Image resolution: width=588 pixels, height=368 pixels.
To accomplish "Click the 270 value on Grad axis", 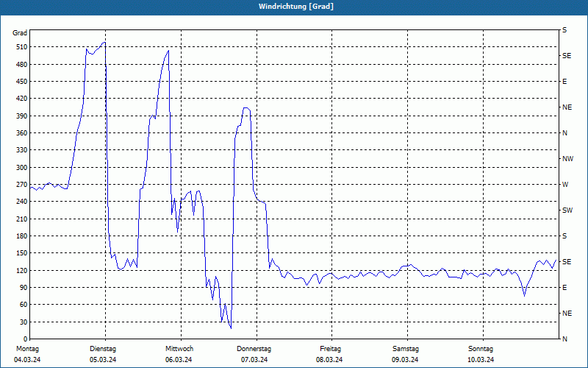I will pos(22,185).
